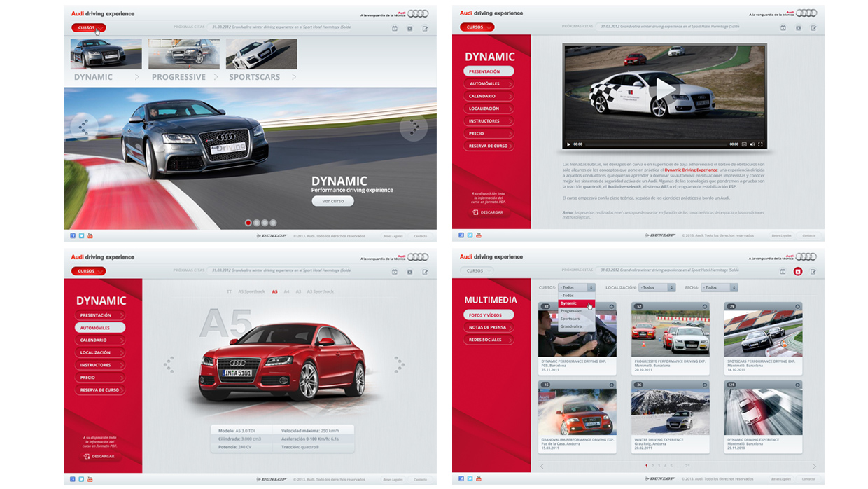Open Instructores in the video screen's Dynamic sidebar
The image size is (868, 489).
click(x=488, y=121)
